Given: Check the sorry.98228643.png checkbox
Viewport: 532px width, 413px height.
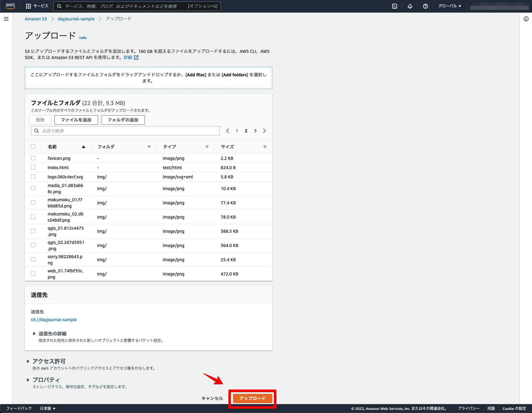Looking at the screenshot, I should coord(33,259).
